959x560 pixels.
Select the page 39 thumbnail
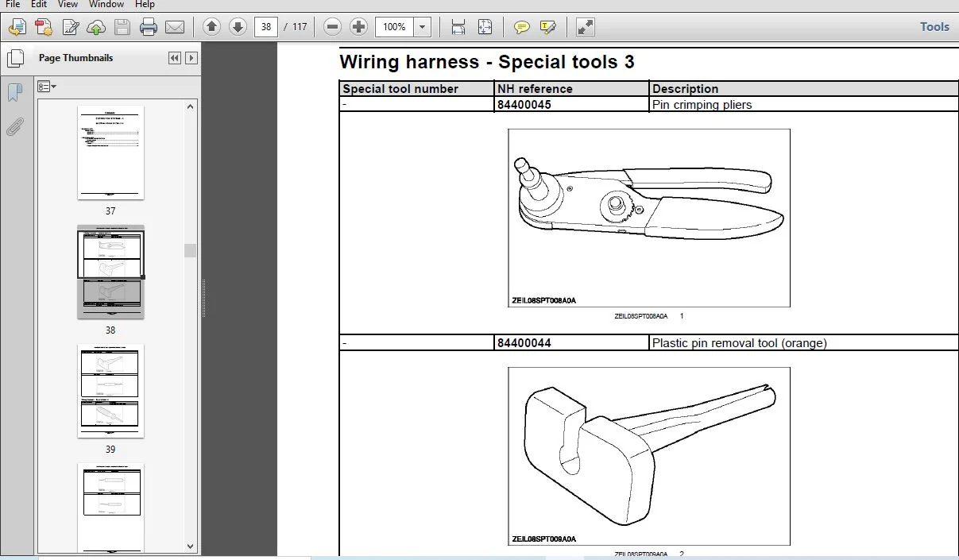110,391
